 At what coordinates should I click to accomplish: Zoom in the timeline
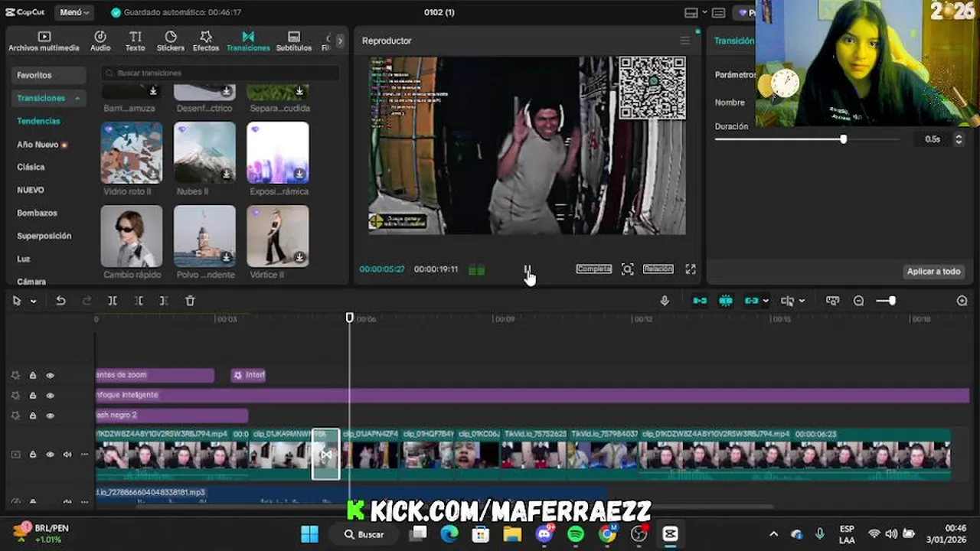pos(962,301)
